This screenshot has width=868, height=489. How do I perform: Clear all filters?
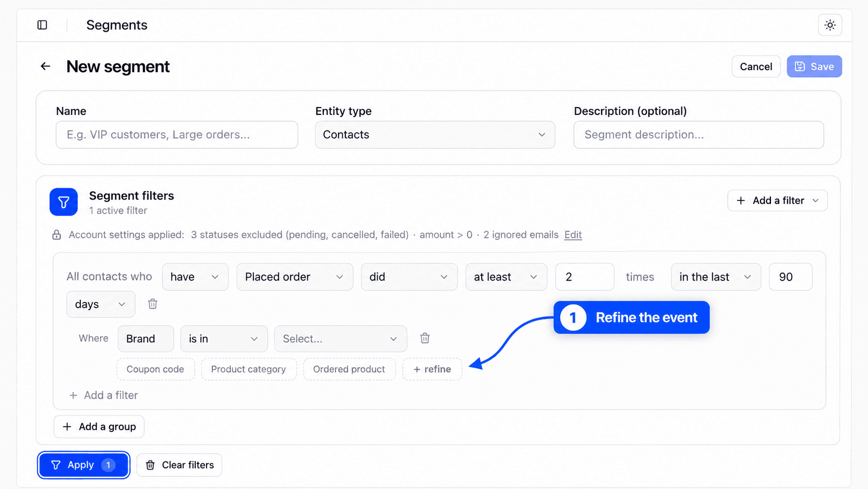point(179,465)
